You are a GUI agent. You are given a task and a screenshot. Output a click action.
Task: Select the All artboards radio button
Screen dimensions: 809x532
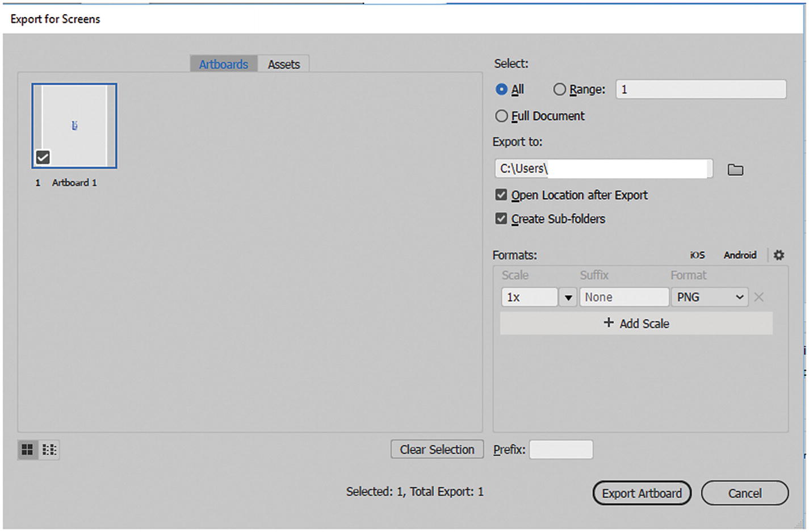tap(501, 90)
